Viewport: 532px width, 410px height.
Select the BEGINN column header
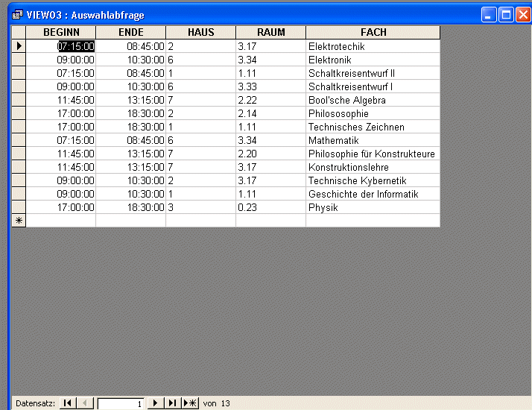pyautogui.click(x=61, y=32)
